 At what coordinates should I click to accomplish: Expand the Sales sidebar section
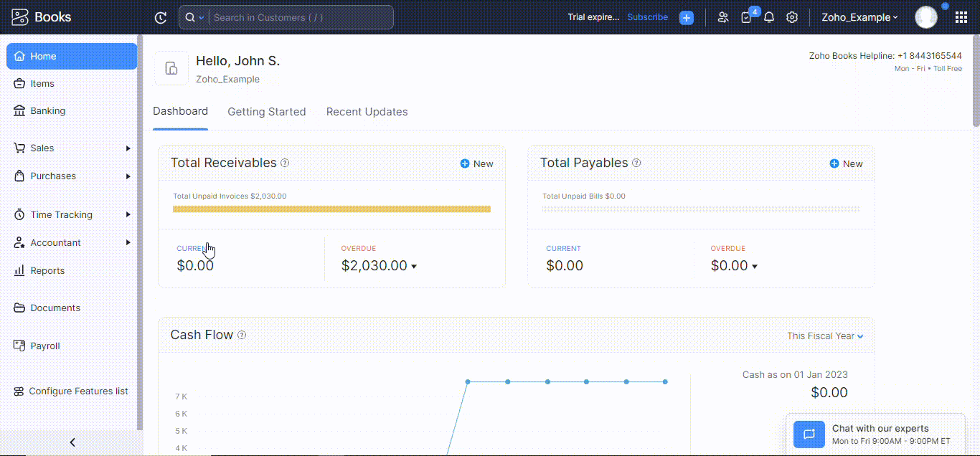(x=43, y=148)
